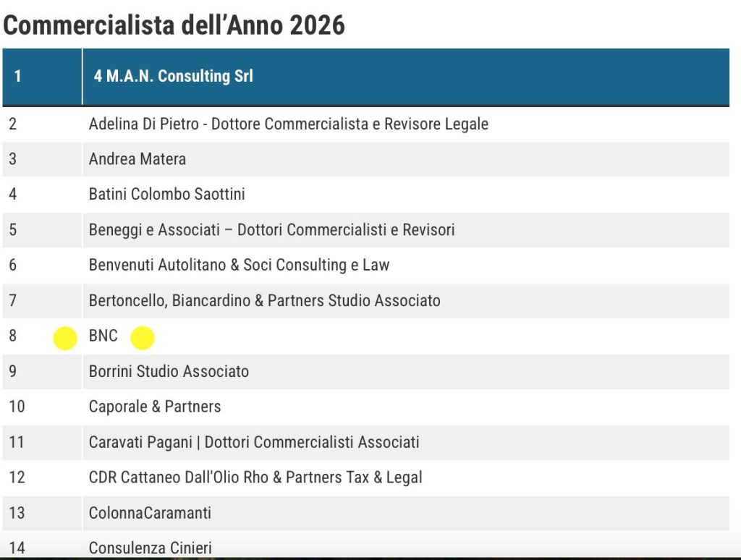Click the Andrea Matera row

pos(137,159)
